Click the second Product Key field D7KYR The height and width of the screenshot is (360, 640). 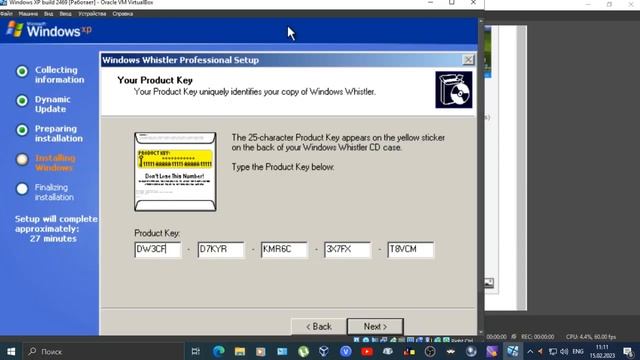pos(221,249)
